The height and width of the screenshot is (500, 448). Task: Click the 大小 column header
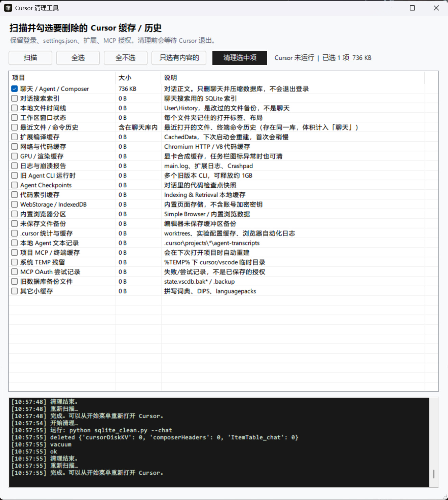(x=138, y=78)
